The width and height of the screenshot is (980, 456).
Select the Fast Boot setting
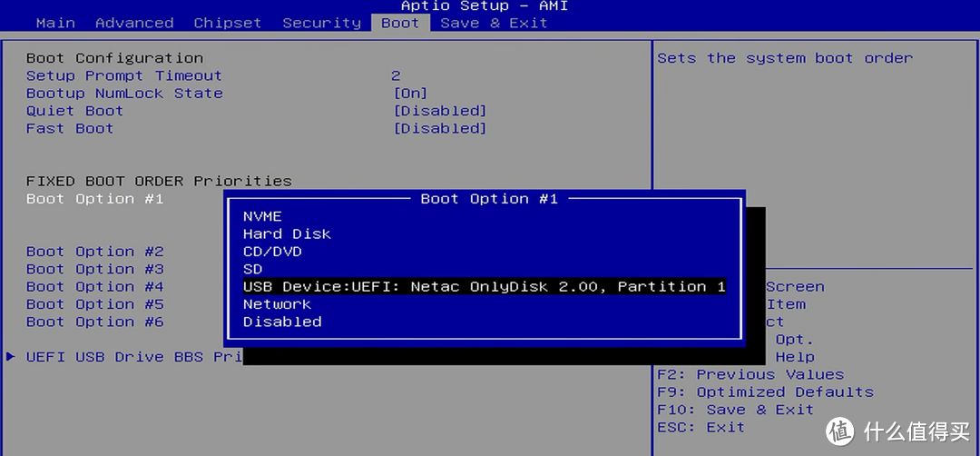pyautogui.click(x=69, y=128)
